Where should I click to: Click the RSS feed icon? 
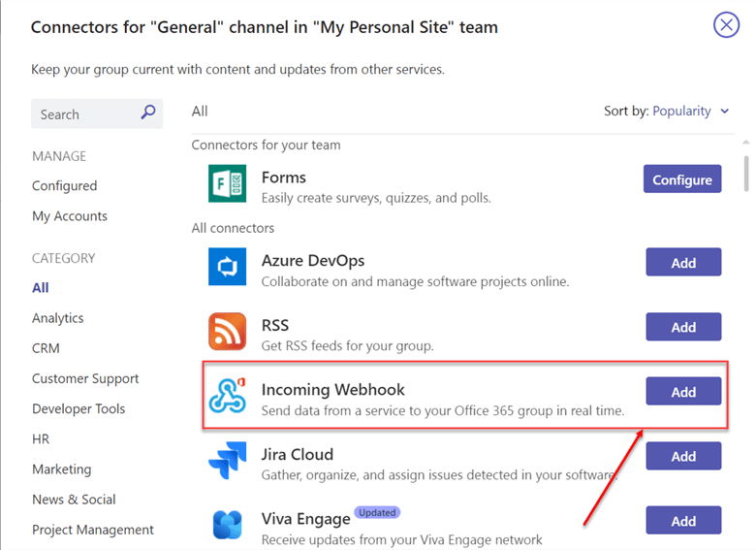point(228,332)
